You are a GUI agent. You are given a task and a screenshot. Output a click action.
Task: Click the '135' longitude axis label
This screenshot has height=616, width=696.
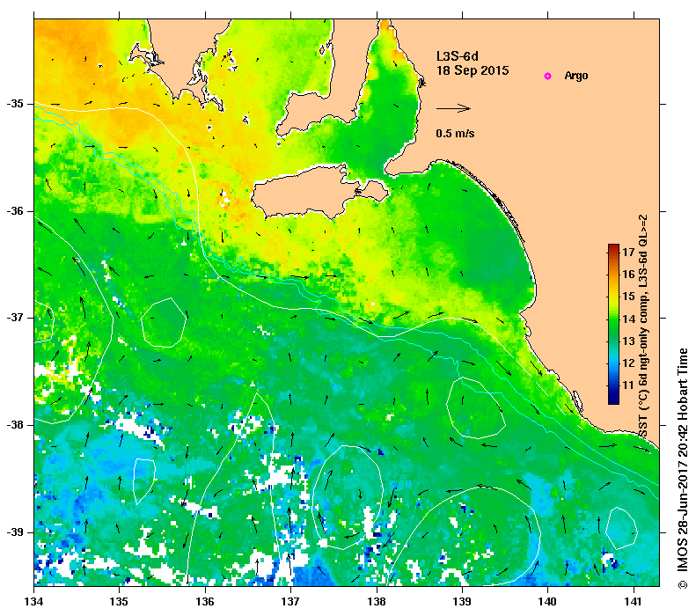119,602
